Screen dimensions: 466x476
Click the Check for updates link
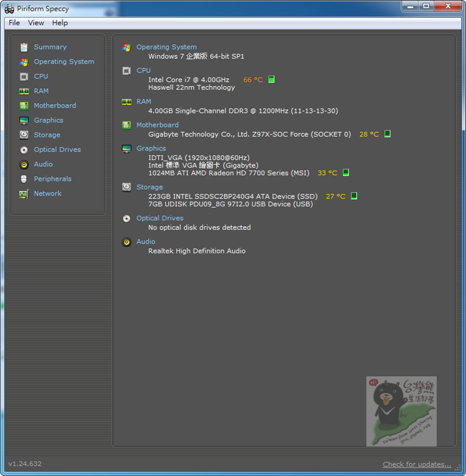pos(417,464)
